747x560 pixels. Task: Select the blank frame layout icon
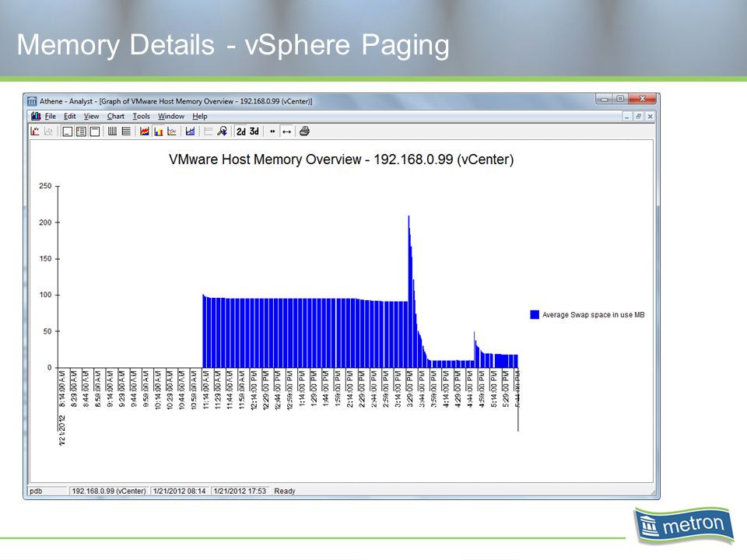pos(68,131)
